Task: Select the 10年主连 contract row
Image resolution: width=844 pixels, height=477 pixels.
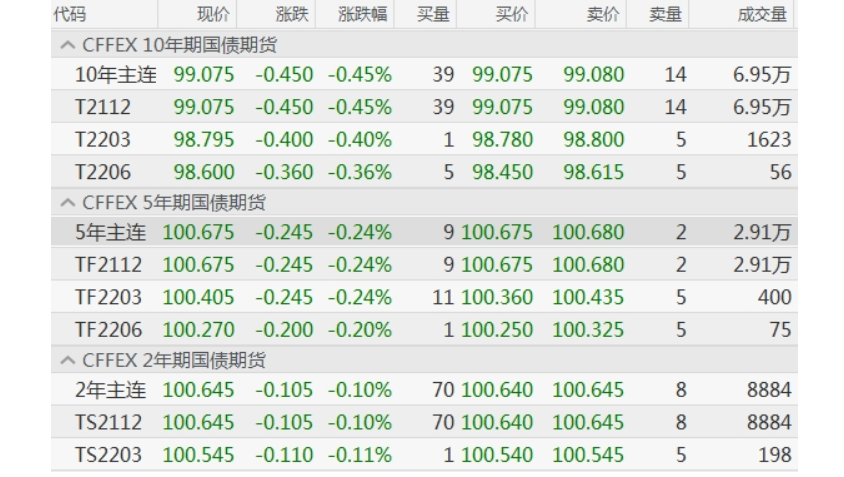Action: (115, 75)
